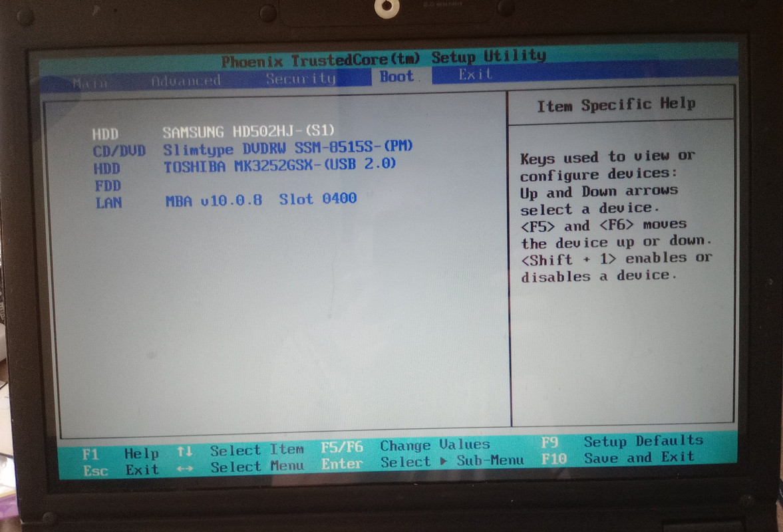Select MBA v10.0.8 Slot 0400 entry
This screenshot has height=532, width=783.
point(261,200)
